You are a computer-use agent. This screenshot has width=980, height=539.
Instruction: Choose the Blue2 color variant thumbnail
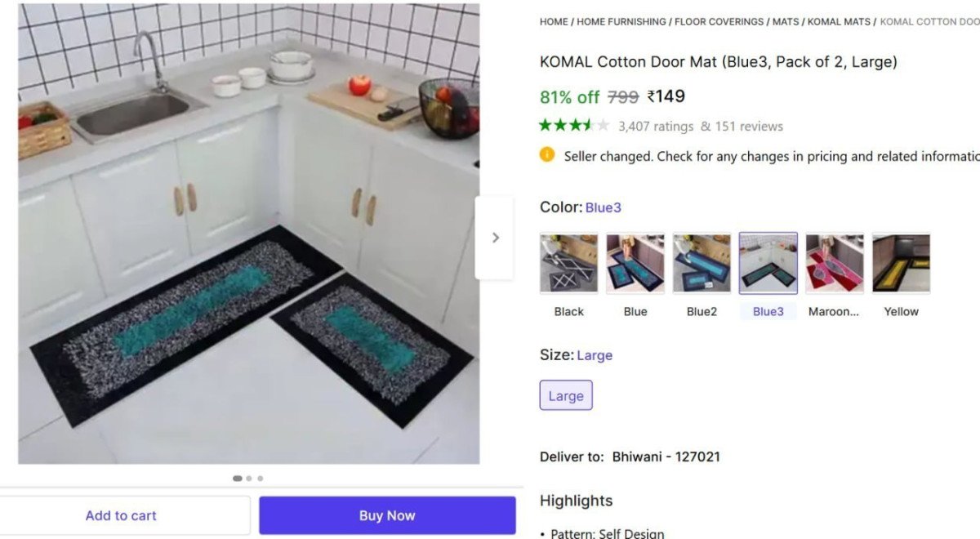(702, 264)
